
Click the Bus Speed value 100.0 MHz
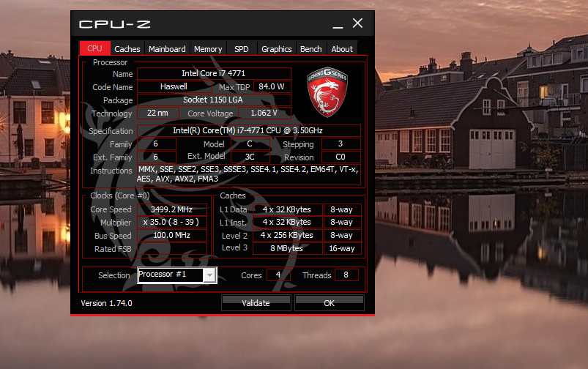coord(172,235)
